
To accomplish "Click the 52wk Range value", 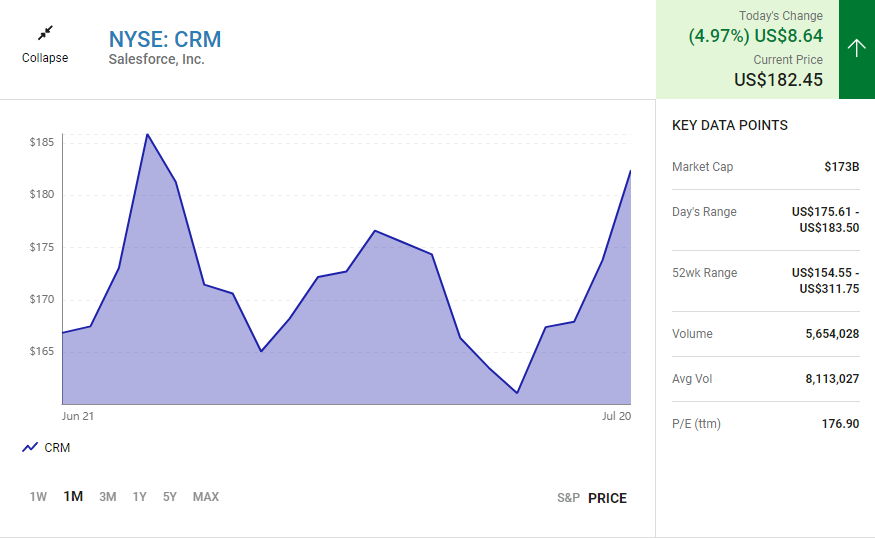I will tap(825, 281).
